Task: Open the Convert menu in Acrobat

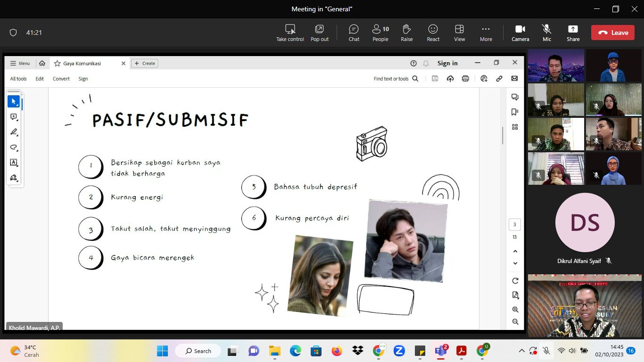Action: tap(61, 79)
